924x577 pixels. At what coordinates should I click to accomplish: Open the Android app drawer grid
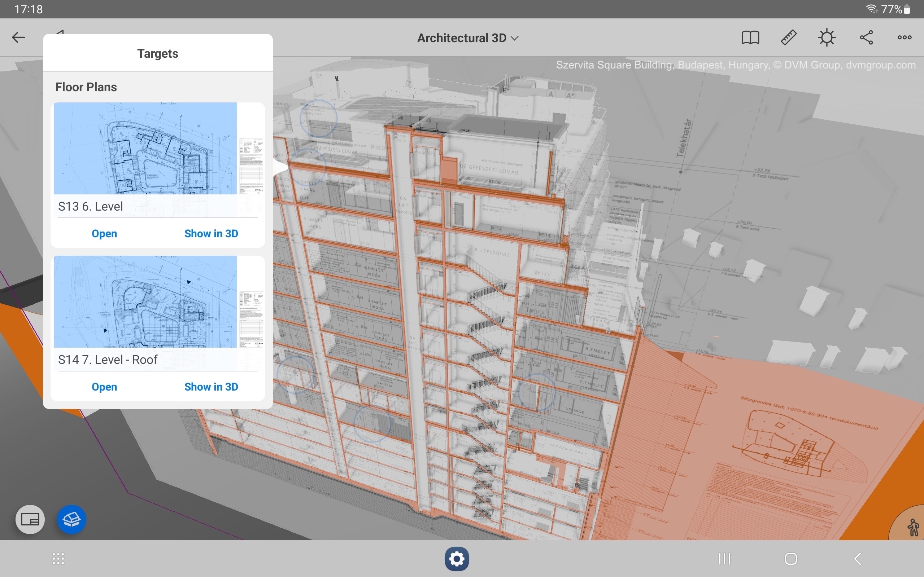[58, 559]
